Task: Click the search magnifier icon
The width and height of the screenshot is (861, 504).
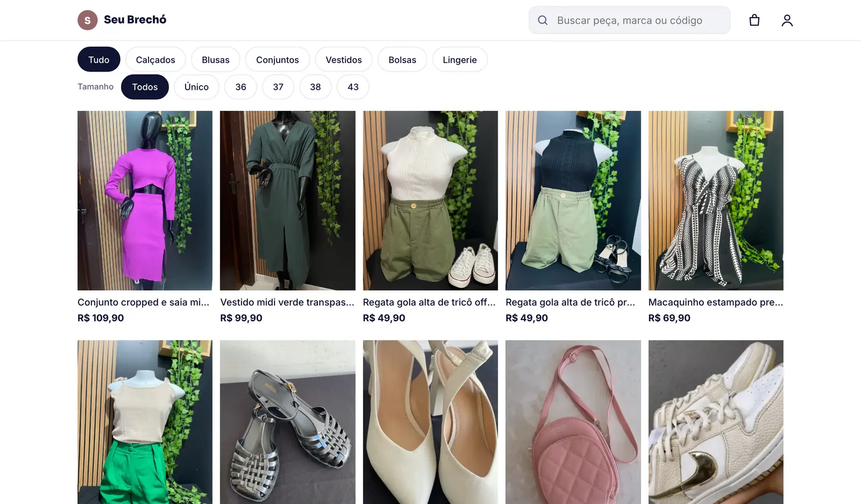Action: [x=542, y=20]
